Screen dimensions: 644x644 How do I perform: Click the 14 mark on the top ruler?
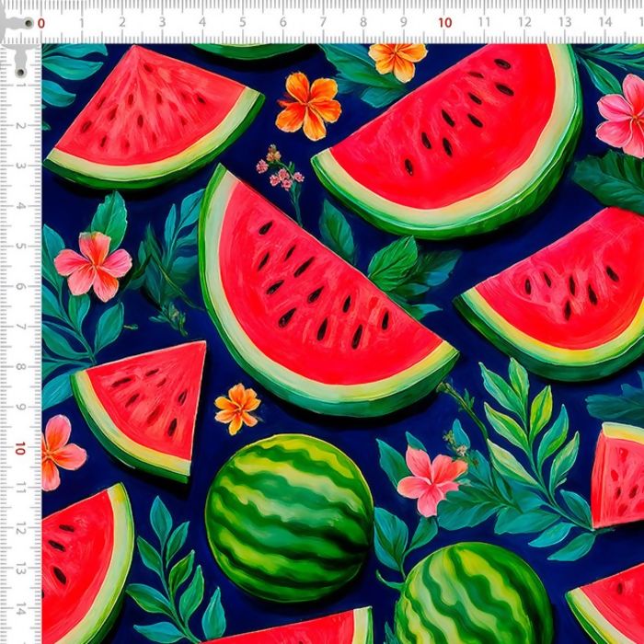point(604,23)
